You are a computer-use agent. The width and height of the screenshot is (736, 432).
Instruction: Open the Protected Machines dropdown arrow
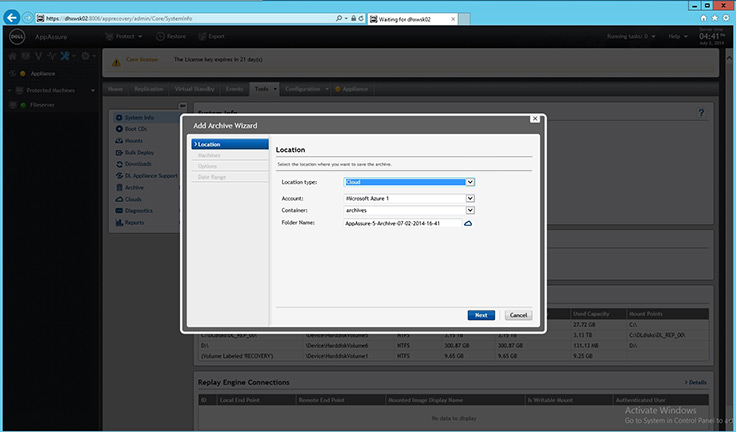(x=92, y=91)
